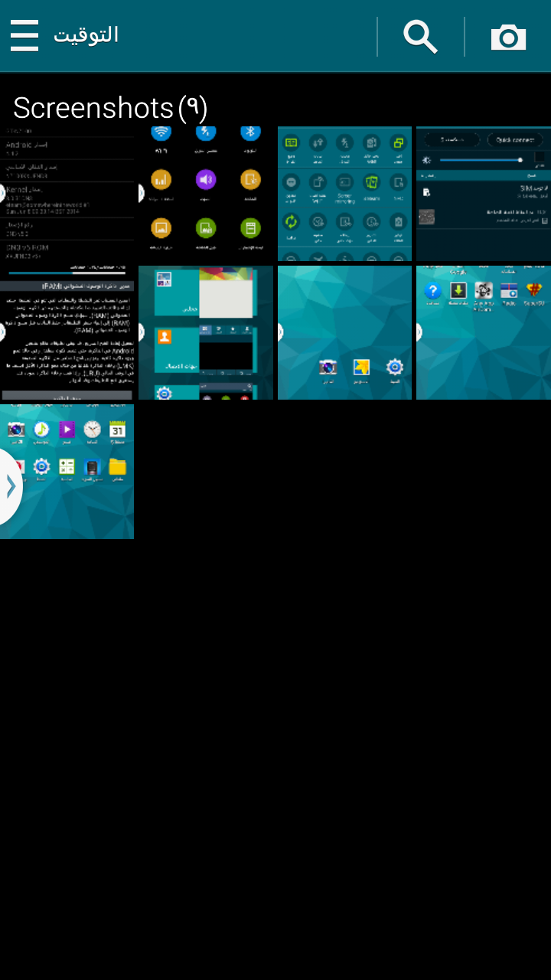Open the hamburger navigation menu
The height and width of the screenshot is (980, 551).
(24, 36)
